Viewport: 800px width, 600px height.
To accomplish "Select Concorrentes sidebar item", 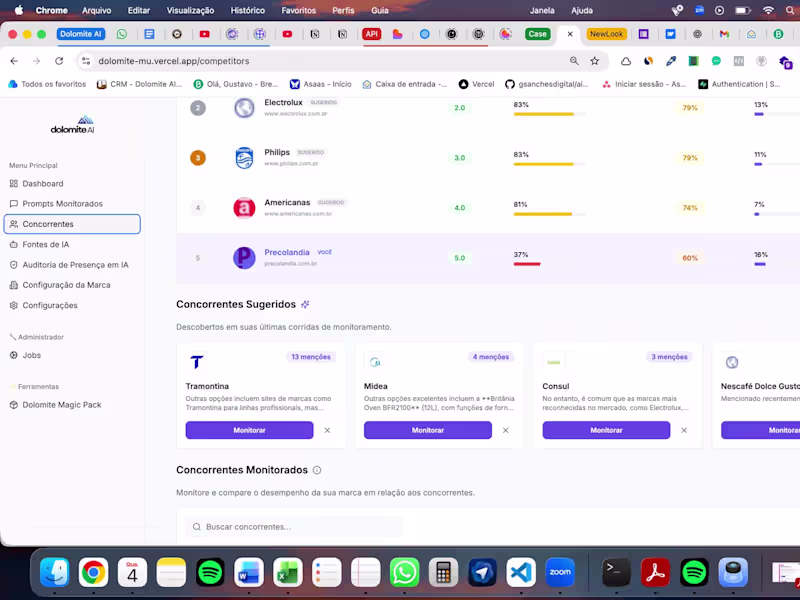I will pyautogui.click(x=72, y=224).
